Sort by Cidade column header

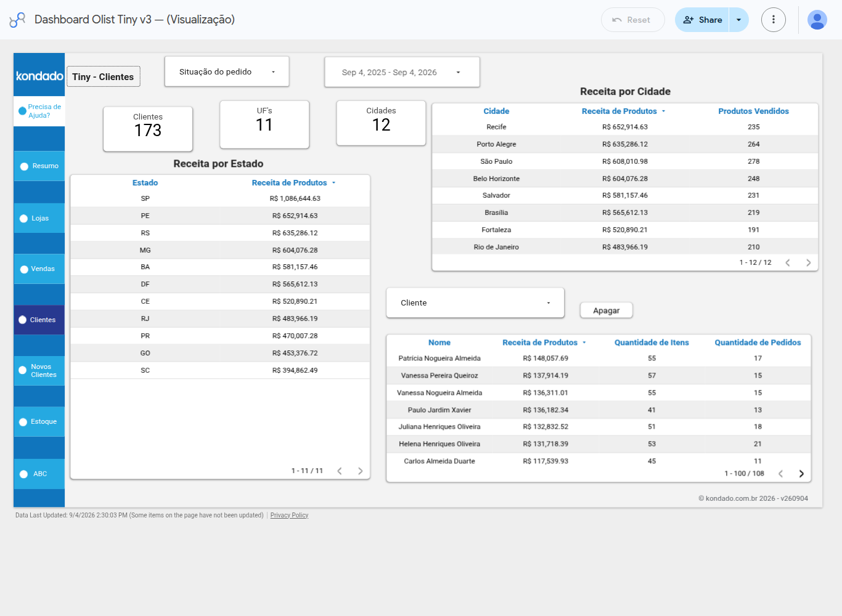(x=496, y=111)
